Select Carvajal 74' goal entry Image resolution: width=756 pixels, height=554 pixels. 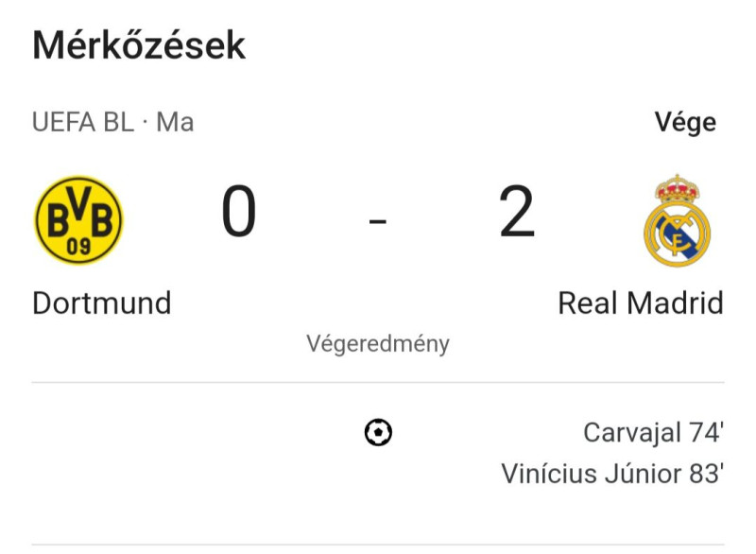[653, 432]
